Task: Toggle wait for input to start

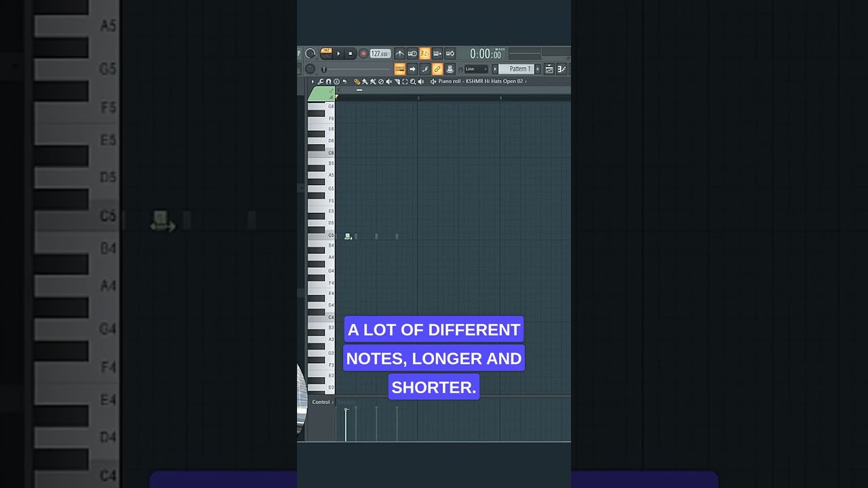Action: coord(412,54)
